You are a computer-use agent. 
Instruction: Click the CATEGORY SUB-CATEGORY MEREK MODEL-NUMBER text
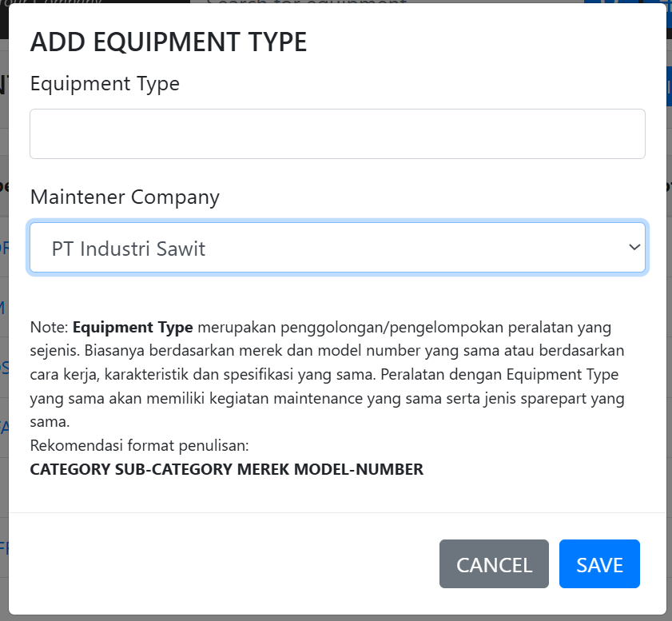point(226,469)
